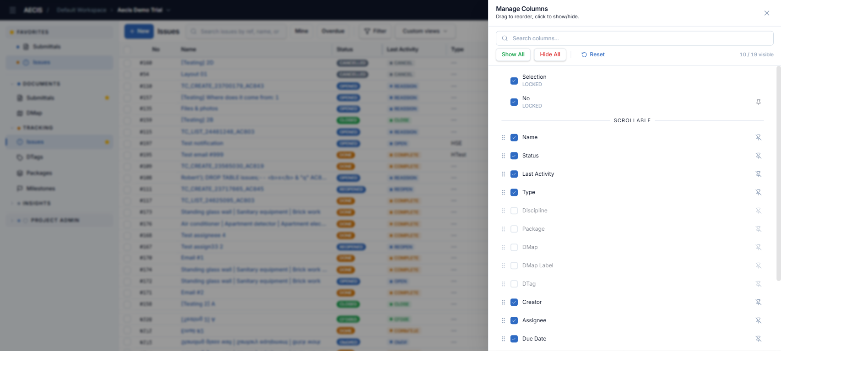868x390 pixels.
Task: Pin the DTag column
Action: pos(758,284)
